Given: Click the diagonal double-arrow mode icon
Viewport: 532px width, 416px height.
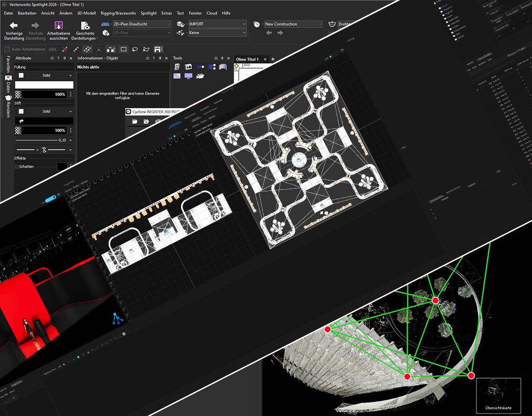Looking at the screenshot, I should [76, 49].
